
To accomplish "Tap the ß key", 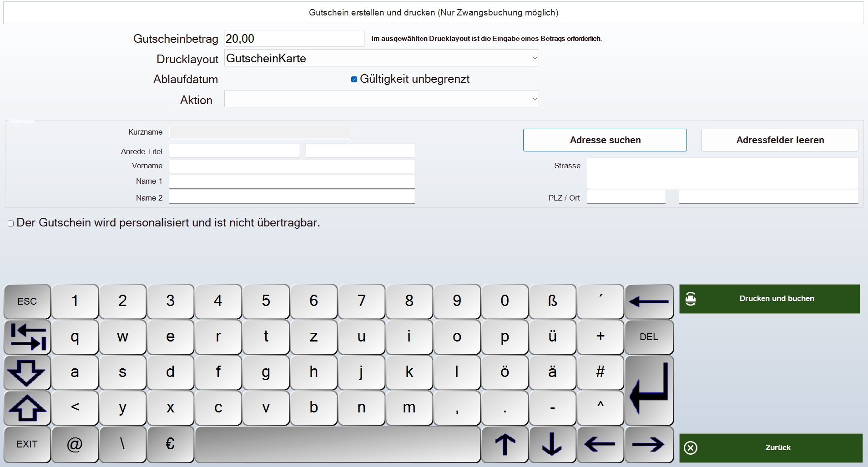I will click(x=552, y=301).
